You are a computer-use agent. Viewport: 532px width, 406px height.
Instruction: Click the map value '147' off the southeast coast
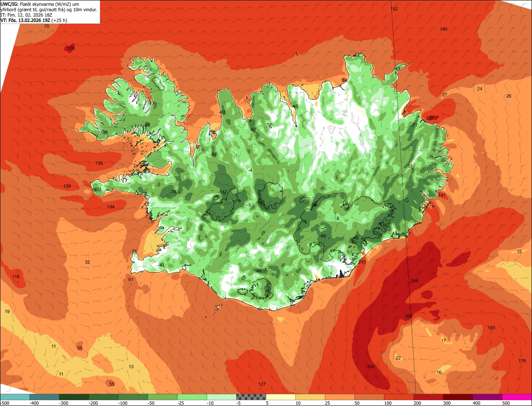[441, 195]
